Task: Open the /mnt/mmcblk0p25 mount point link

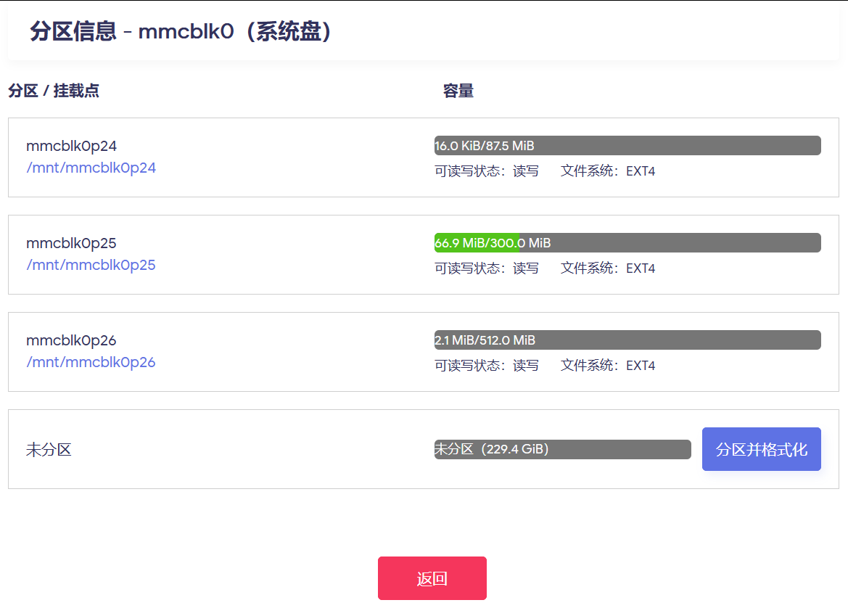Action: (x=91, y=266)
